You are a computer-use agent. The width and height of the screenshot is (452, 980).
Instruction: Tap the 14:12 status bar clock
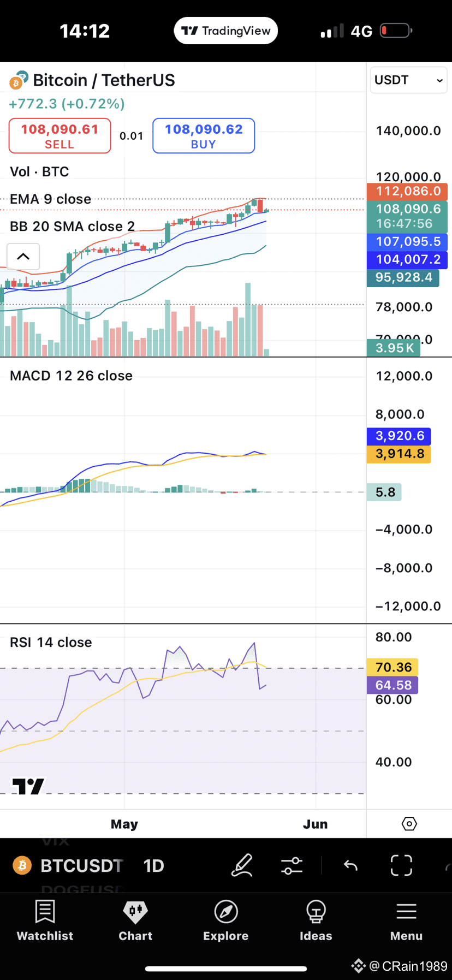pyautogui.click(x=85, y=31)
